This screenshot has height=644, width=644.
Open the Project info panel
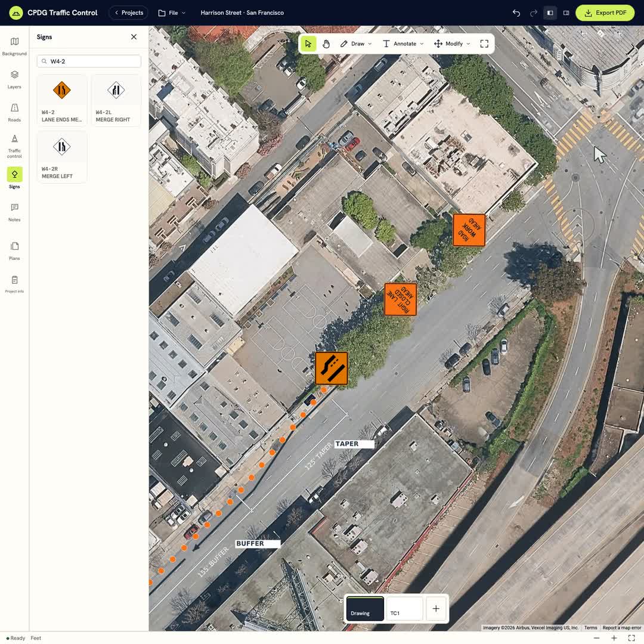click(14, 284)
